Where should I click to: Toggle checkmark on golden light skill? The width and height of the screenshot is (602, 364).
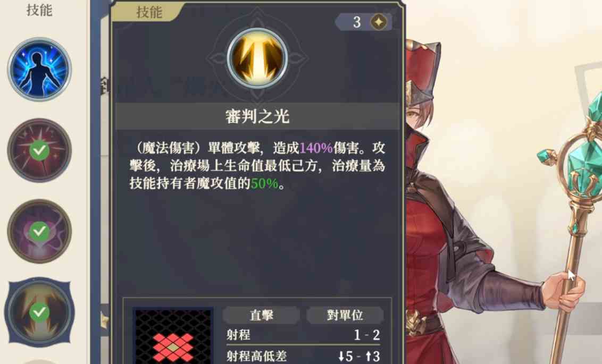[x=39, y=312]
